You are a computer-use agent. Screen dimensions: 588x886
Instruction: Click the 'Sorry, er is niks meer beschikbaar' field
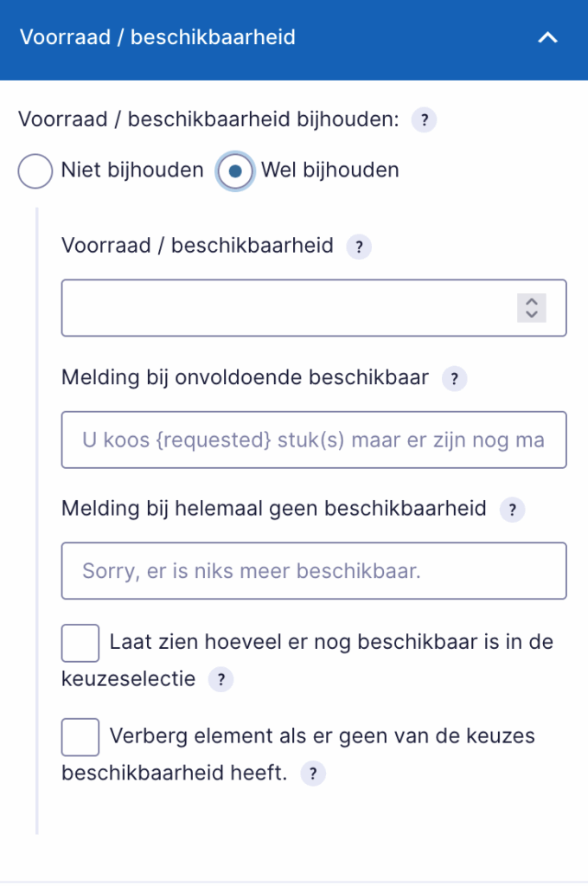pos(314,571)
